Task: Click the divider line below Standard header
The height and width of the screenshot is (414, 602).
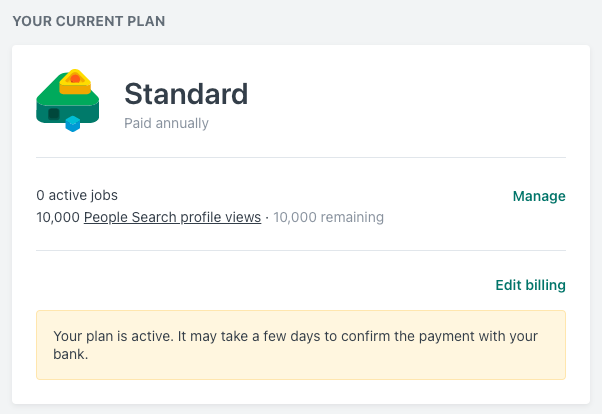Action: pos(301,157)
